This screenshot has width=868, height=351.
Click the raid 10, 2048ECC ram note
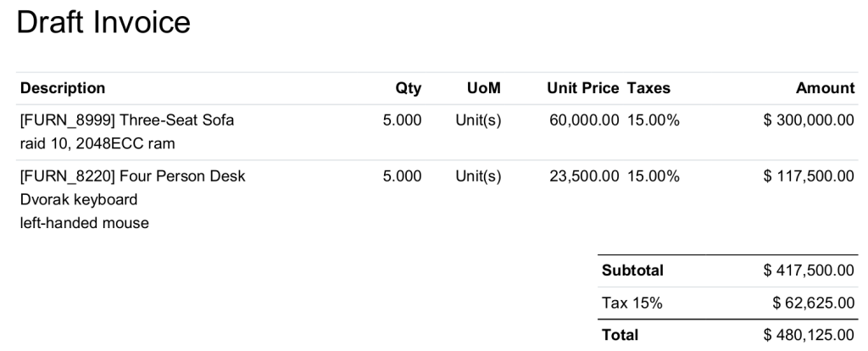coord(97,143)
